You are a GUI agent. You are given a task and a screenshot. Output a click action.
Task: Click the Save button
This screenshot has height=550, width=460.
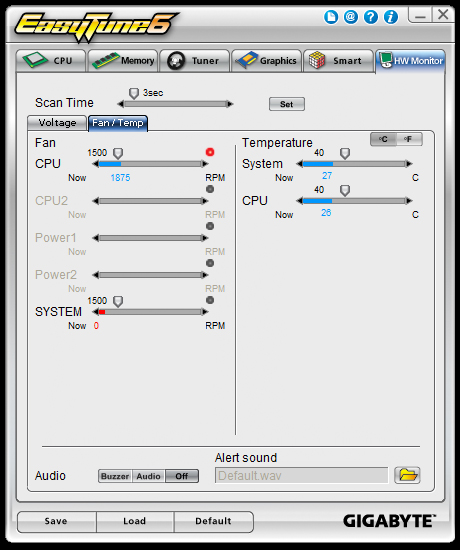56,521
